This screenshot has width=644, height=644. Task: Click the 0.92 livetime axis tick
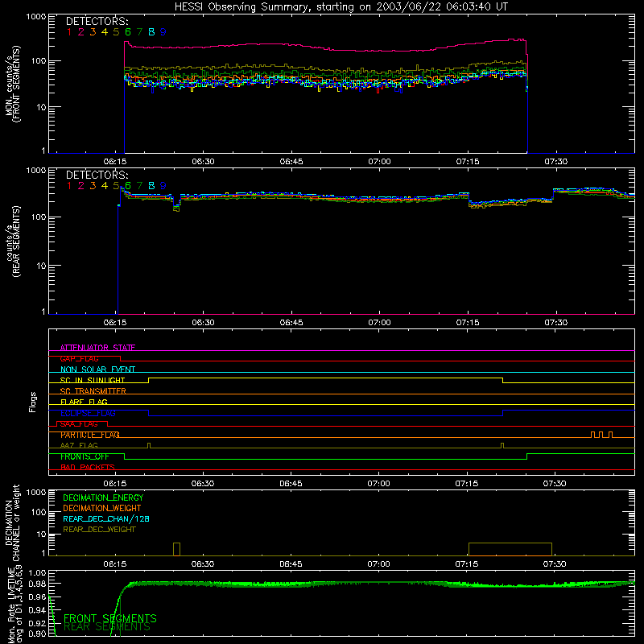click(38, 623)
